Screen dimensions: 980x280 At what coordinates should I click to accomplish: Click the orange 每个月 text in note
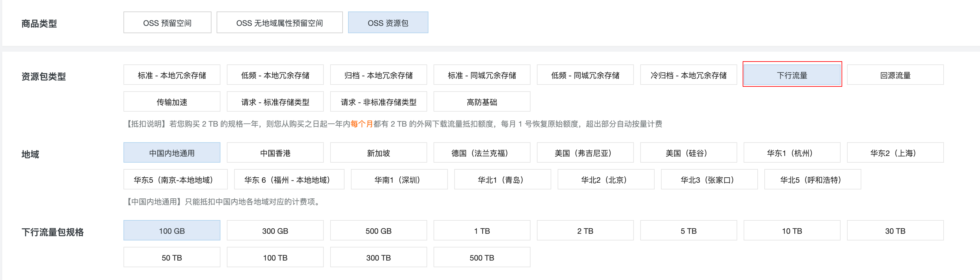[x=362, y=124]
